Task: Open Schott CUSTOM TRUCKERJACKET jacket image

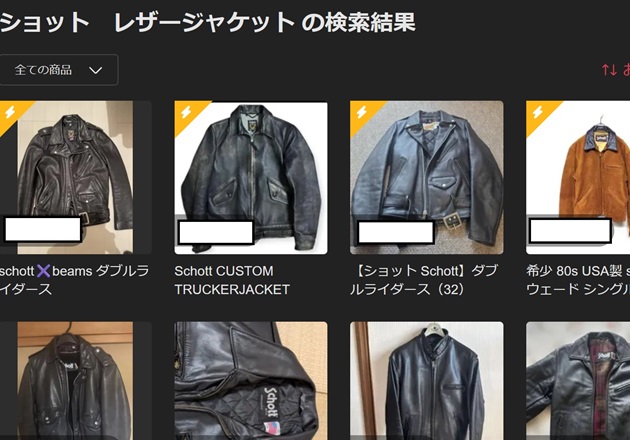Action: pyautogui.click(x=251, y=178)
